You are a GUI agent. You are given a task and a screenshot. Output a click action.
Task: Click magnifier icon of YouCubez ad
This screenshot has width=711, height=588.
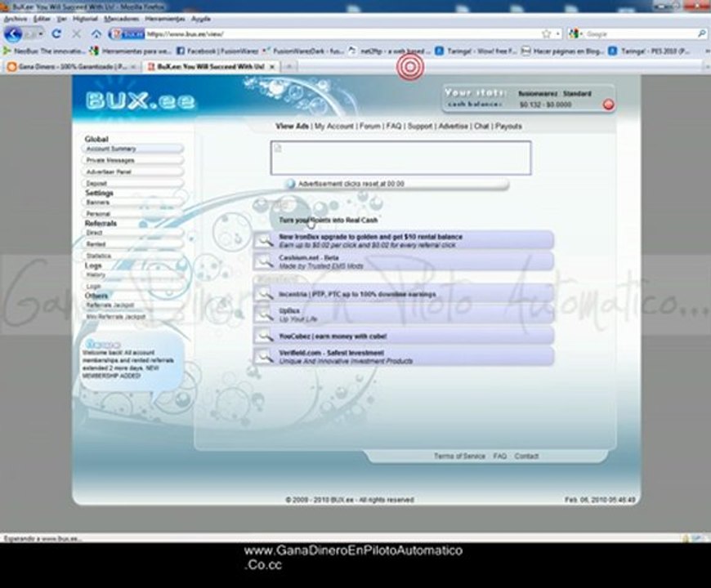tap(263, 336)
